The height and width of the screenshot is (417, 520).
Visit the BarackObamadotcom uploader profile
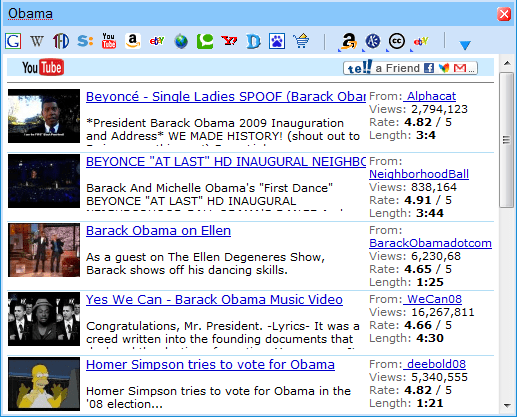430,243
